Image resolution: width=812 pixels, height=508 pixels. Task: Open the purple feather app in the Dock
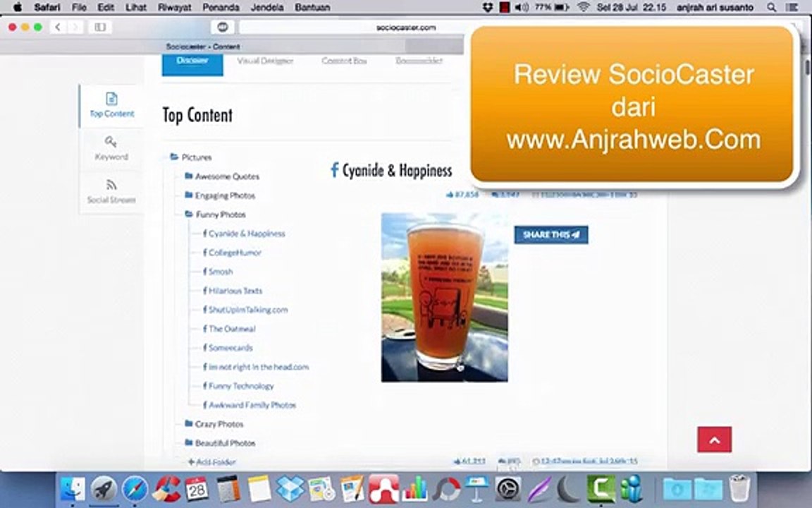coord(539,489)
